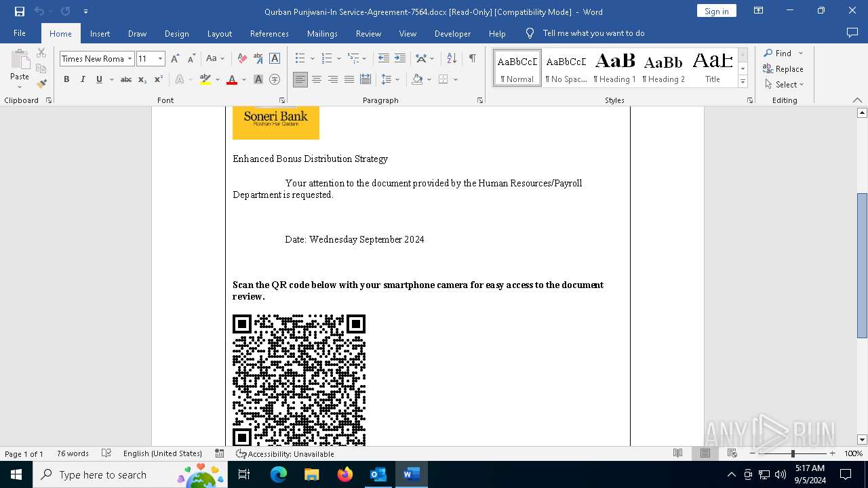Toggle macro recording status button
The image size is (868, 488).
click(x=219, y=453)
